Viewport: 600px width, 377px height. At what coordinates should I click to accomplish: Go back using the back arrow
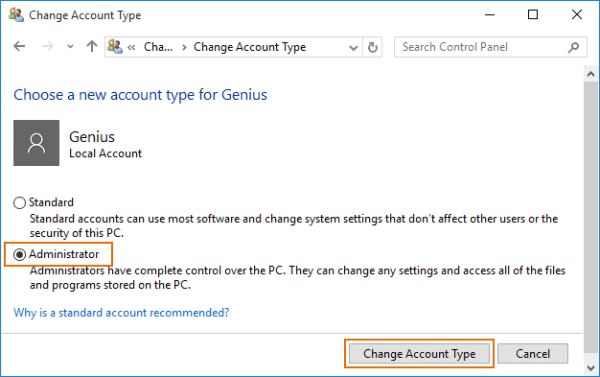point(19,47)
